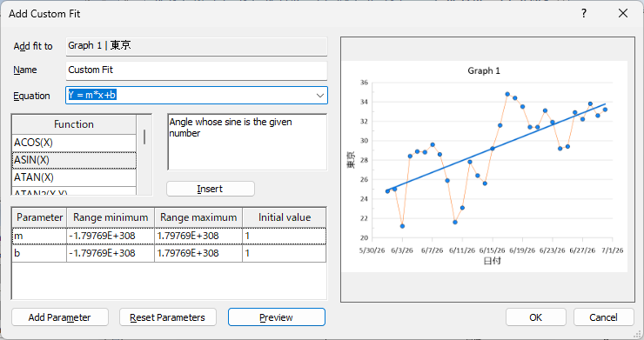Insert the selected function
The image size is (644, 340).
click(211, 189)
